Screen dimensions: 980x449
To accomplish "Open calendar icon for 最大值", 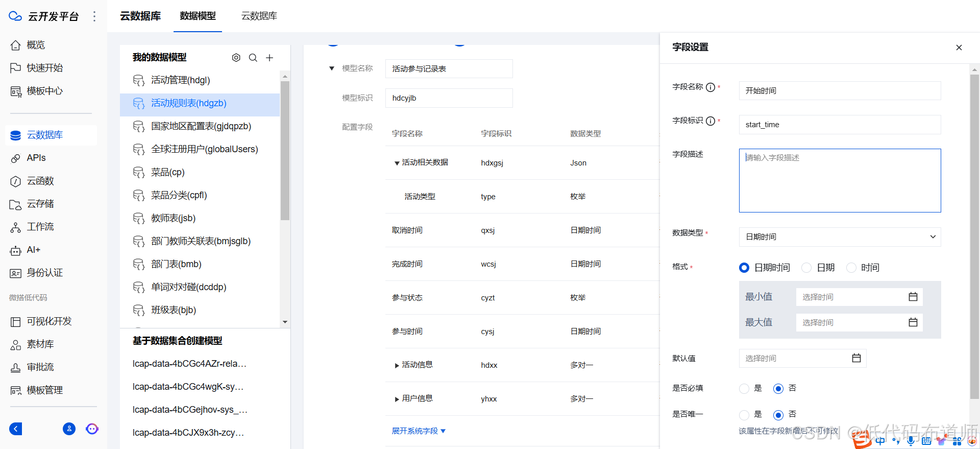I will 913,322.
